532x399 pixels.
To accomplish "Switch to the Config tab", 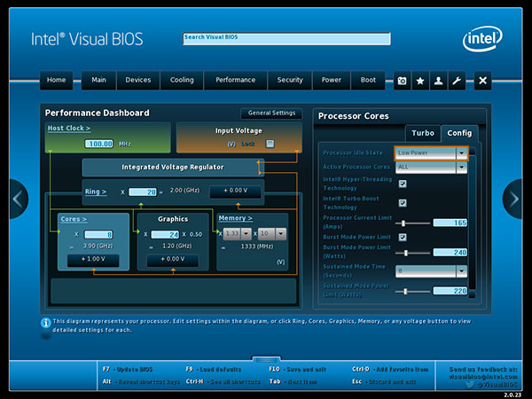I will (459, 133).
